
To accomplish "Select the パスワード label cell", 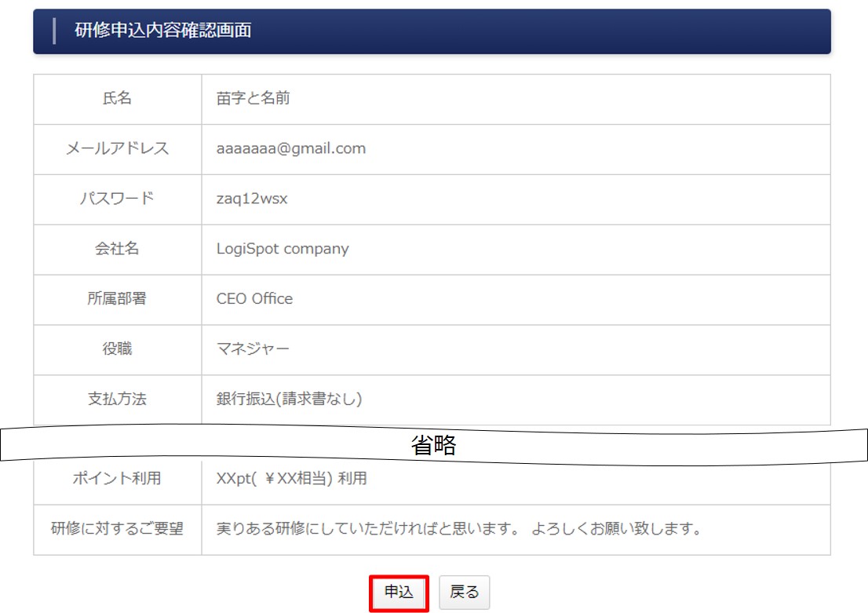I will pyautogui.click(x=117, y=199).
